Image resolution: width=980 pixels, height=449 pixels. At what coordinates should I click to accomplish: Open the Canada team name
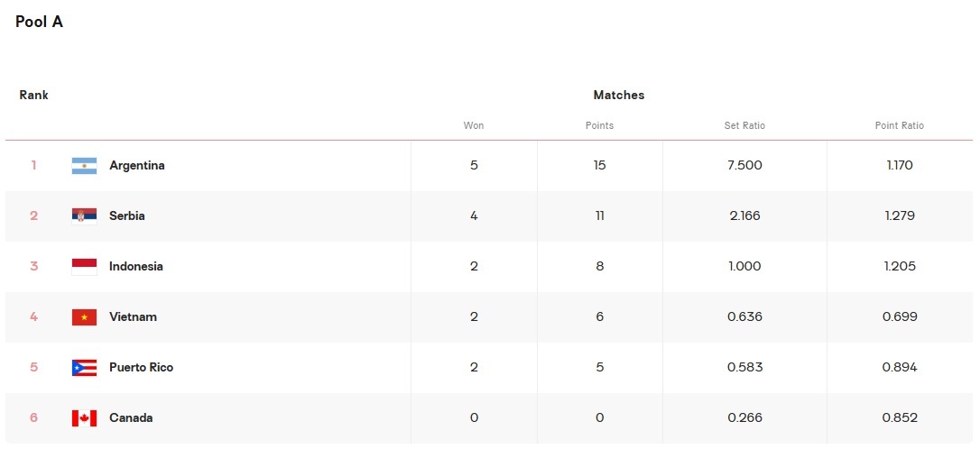click(x=131, y=418)
